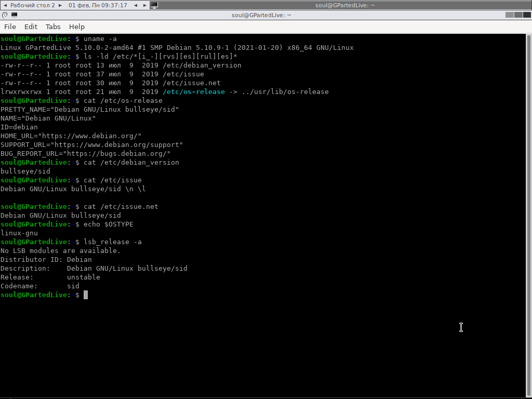Click the 'Release: unstable' line
This screenshot has width=532, height=399.
(50, 277)
